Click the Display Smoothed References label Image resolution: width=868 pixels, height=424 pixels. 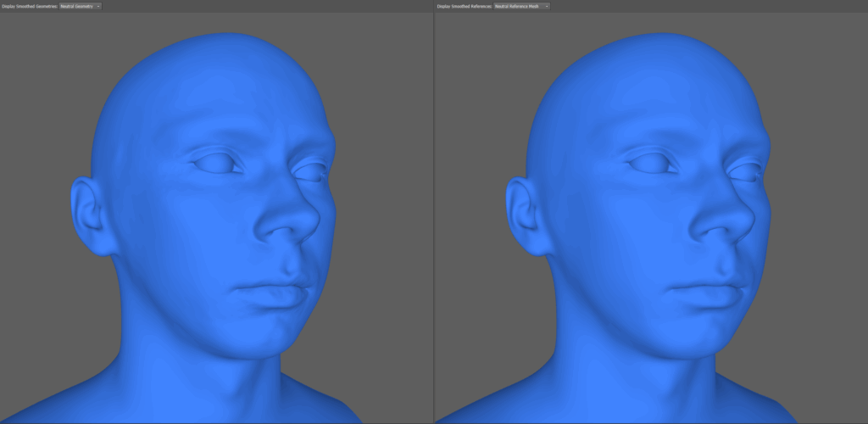tap(464, 6)
